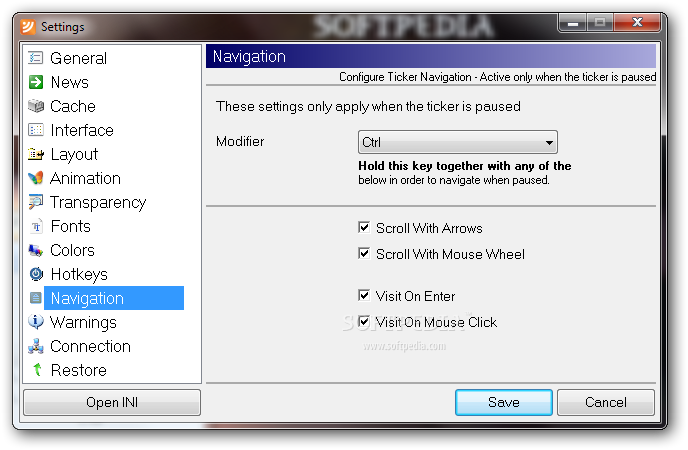Click the Open INI button
Image resolution: width=688 pixels, height=450 pixels.
112,402
